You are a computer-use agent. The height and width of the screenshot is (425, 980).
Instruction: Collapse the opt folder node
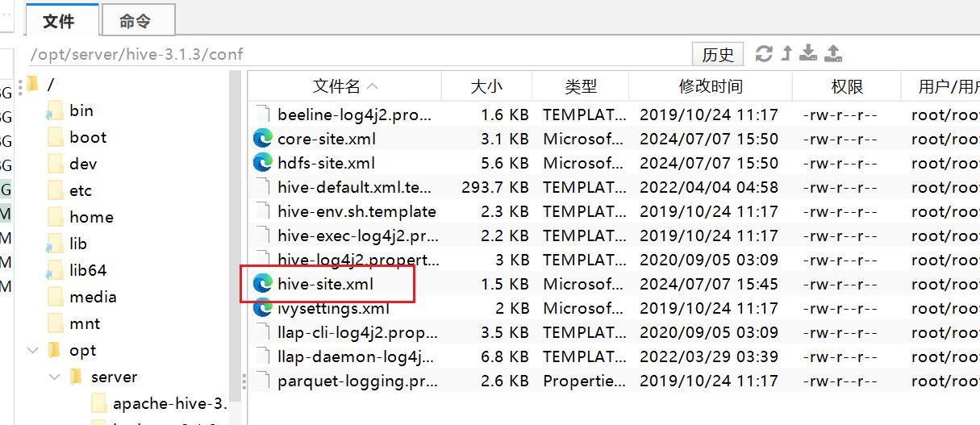pos(32,350)
